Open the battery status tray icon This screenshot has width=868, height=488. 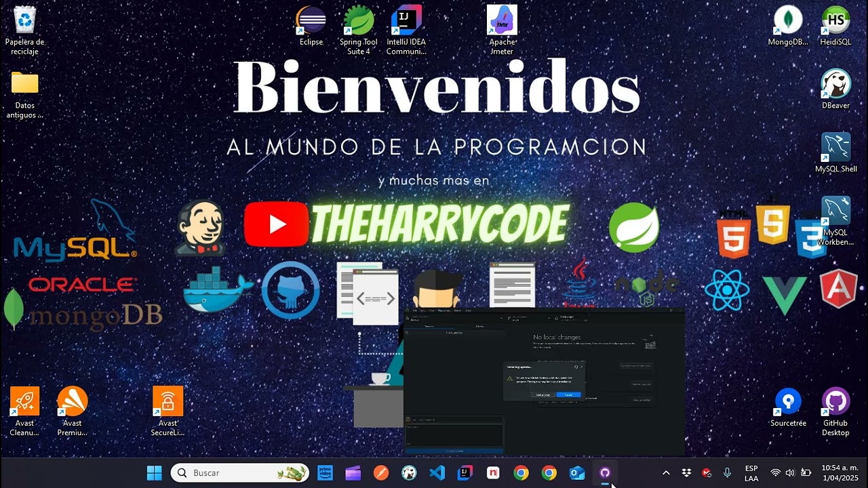coord(806,472)
